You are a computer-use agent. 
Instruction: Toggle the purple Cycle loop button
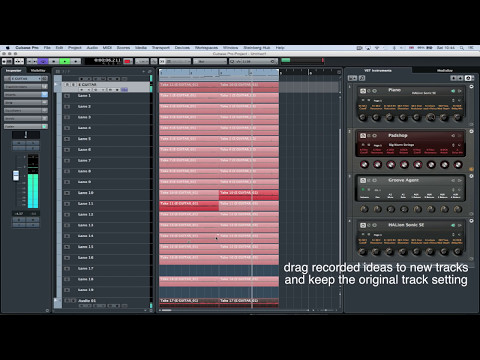(x=43, y=61)
